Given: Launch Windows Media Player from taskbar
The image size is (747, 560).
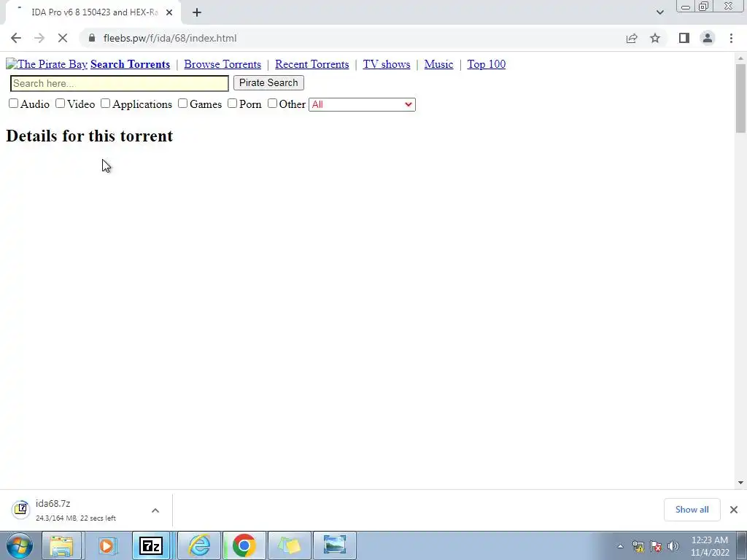Looking at the screenshot, I should tap(107, 545).
